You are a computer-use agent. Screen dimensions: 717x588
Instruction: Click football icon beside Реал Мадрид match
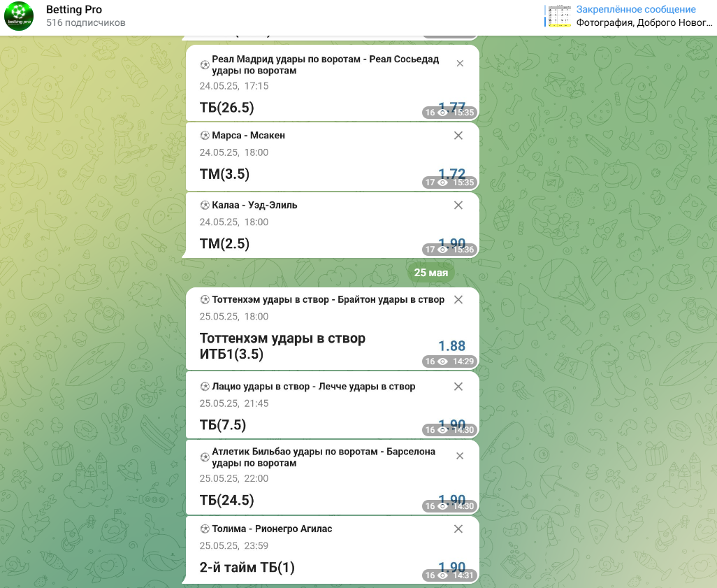pos(205,64)
